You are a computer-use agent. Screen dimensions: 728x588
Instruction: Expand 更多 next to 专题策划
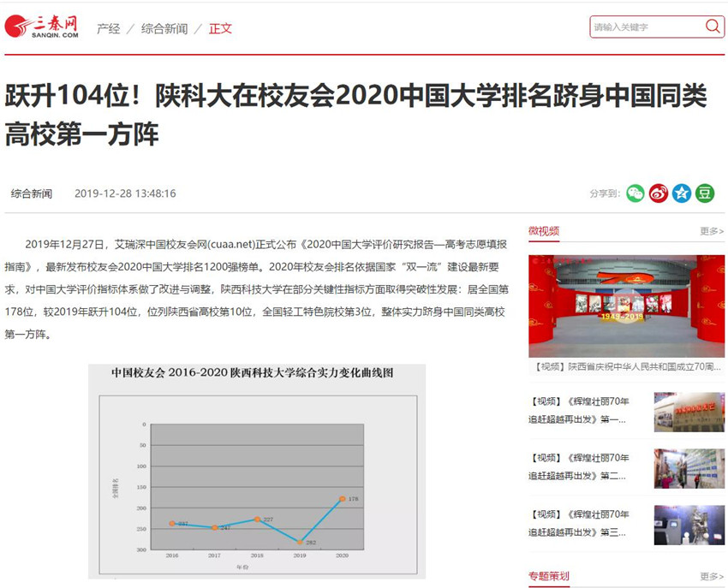[x=711, y=577]
